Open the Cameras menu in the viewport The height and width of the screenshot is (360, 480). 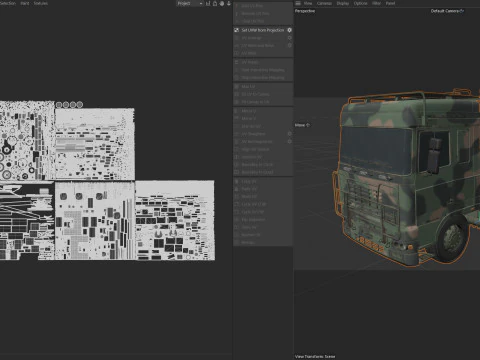point(324,3)
